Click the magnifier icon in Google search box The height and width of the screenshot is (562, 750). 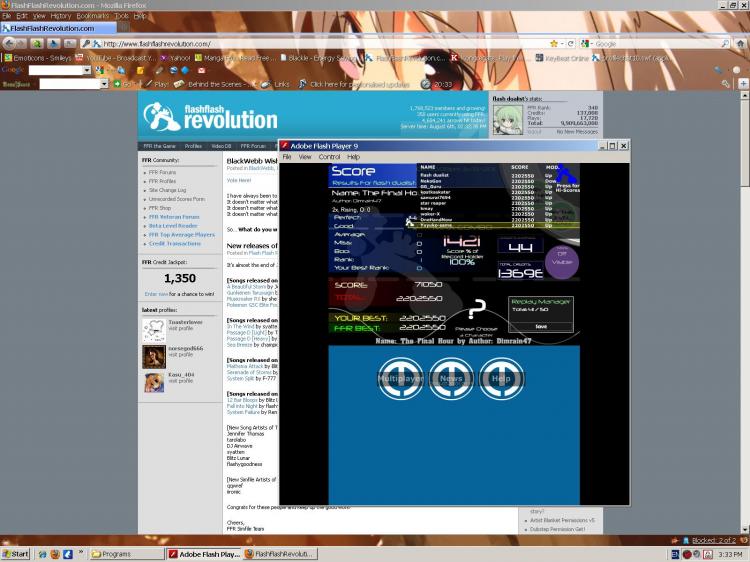coord(725,44)
